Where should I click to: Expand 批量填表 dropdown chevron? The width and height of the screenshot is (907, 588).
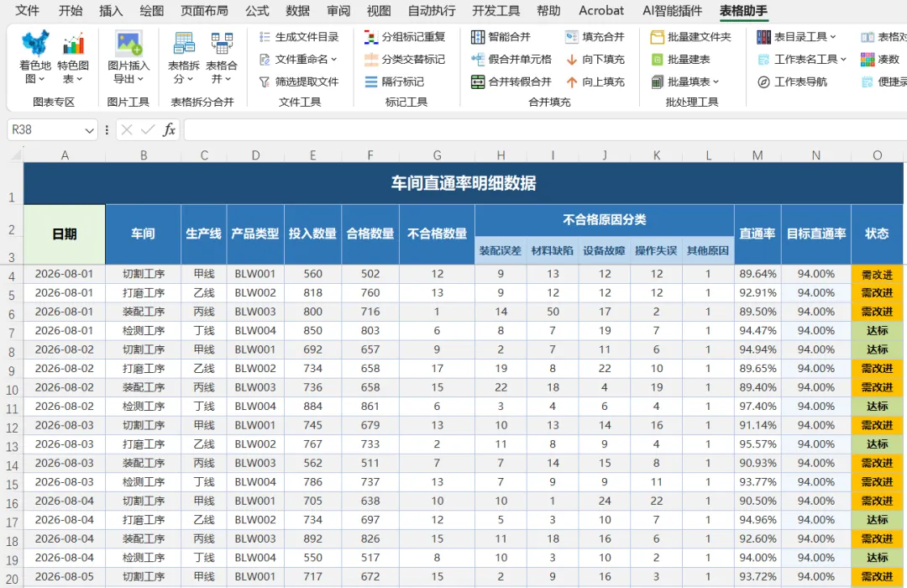coord(716,82)
